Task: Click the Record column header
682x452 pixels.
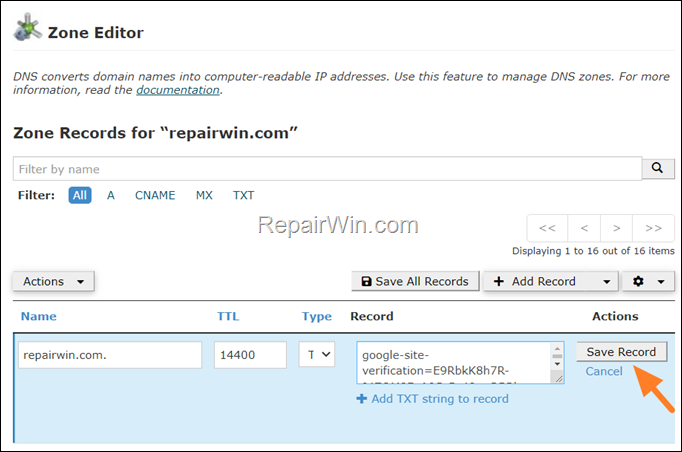Action: point(372,316)
